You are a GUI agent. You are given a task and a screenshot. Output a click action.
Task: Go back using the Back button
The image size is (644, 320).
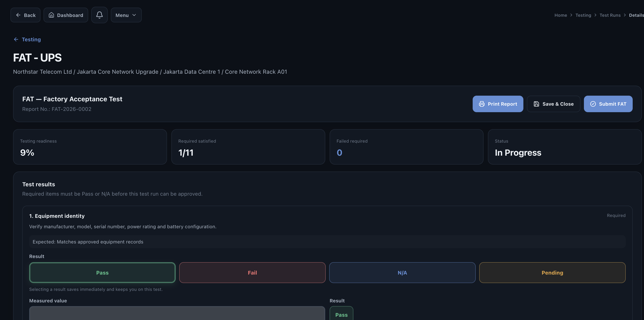click(25, 15)
